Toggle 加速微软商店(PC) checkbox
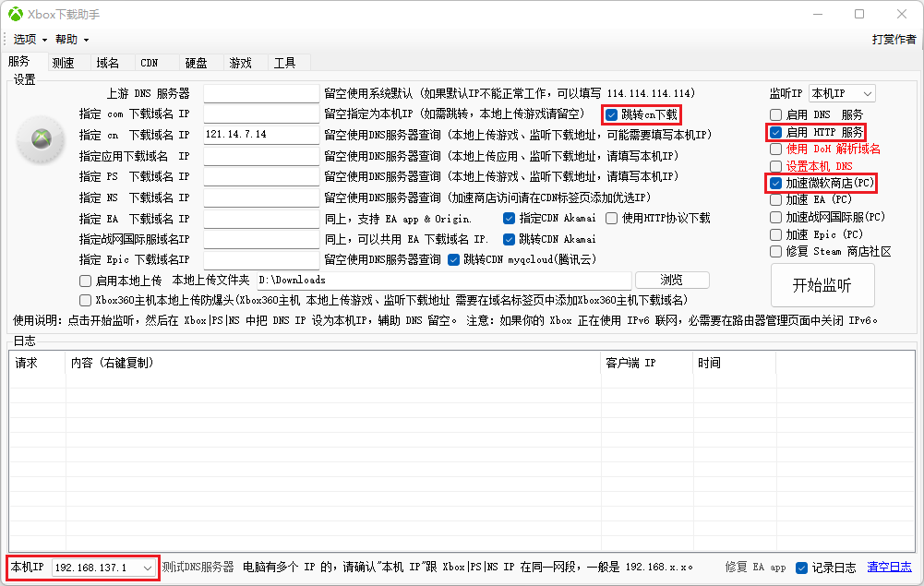The width and height of the screenshot is (924, 586). click(x=776, y=183)
